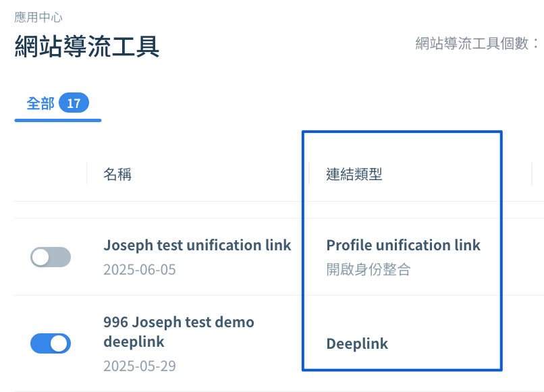The width and height of the screenshot is (544, 392).
Task: Sort by the 名稱 column header
Action: 117,174
